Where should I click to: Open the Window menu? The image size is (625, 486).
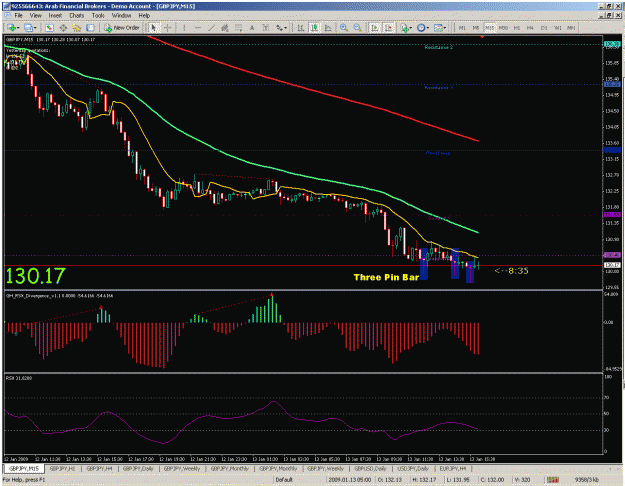[x=122, y=16]
